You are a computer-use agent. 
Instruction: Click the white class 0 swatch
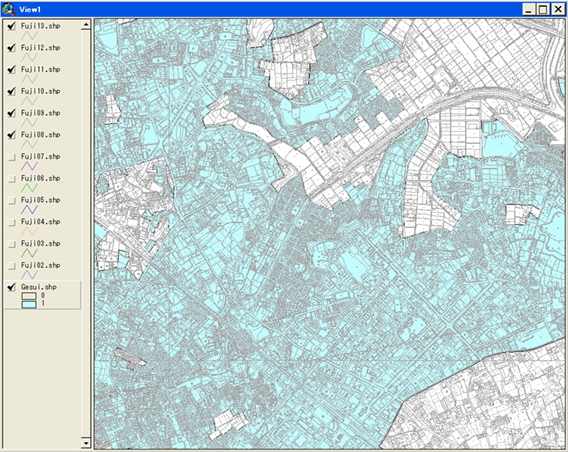(x=29, y=296)
